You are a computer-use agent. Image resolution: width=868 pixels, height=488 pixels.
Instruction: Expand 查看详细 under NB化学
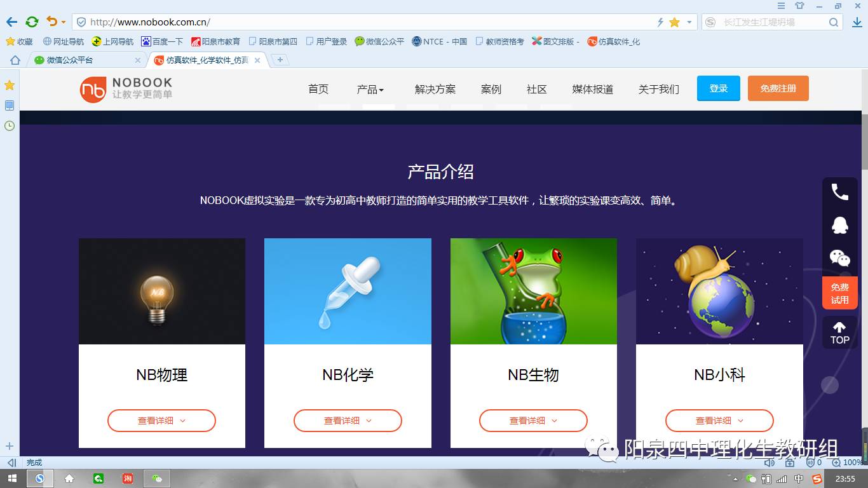348,421
